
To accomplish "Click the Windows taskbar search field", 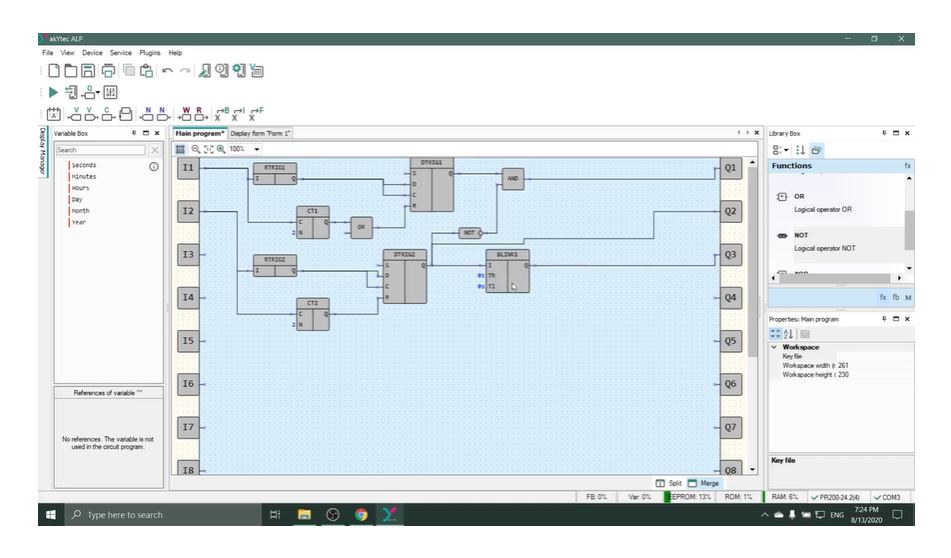I will (x=150, y=515).
